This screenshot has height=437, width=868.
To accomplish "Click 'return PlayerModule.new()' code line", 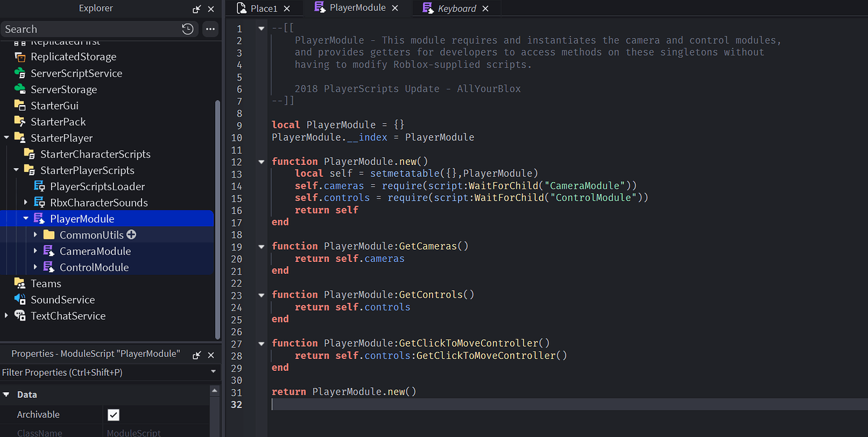I will 344,392.
